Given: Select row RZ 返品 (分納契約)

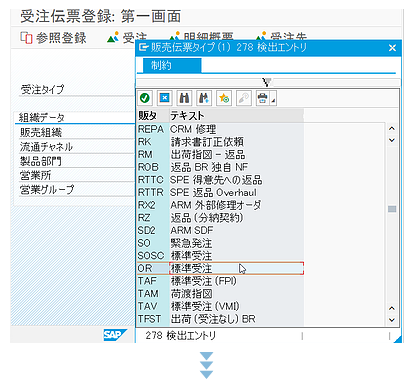Looking at the screenshot, I should point(220,218).
